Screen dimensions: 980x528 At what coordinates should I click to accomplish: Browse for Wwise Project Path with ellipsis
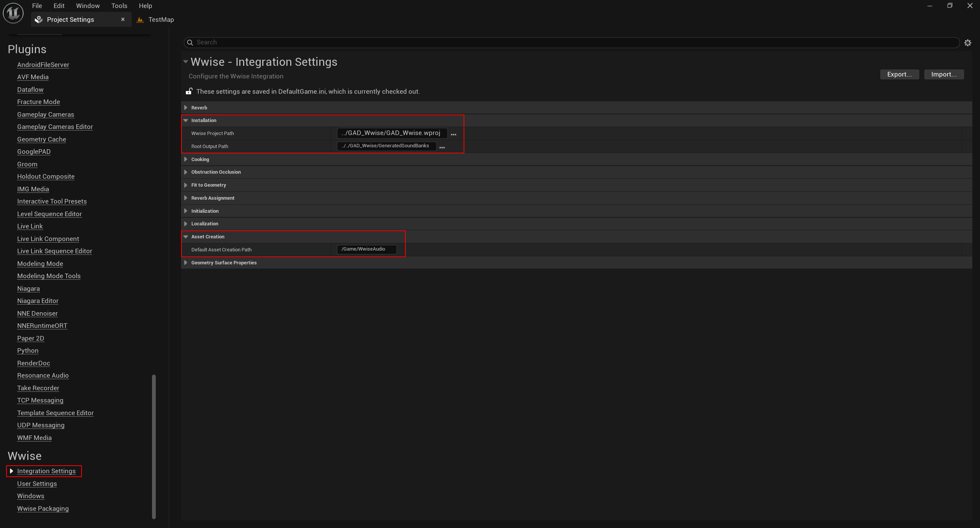point(454,134)
